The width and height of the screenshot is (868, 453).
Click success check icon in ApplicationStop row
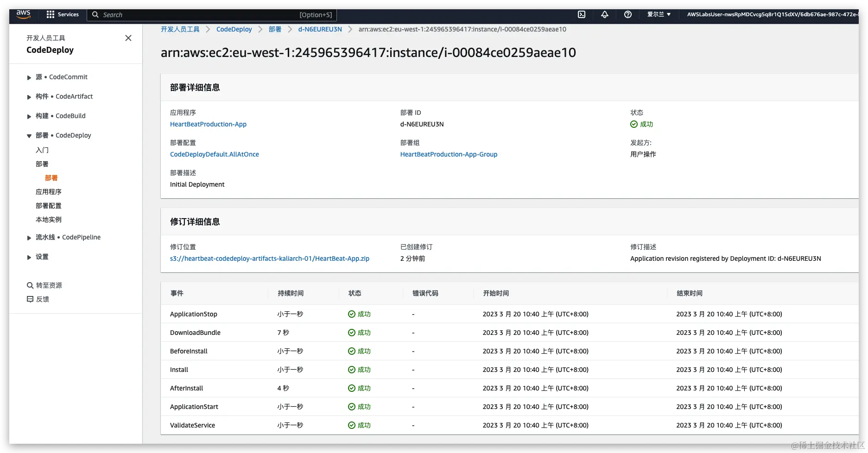click(x=352, y=314)
